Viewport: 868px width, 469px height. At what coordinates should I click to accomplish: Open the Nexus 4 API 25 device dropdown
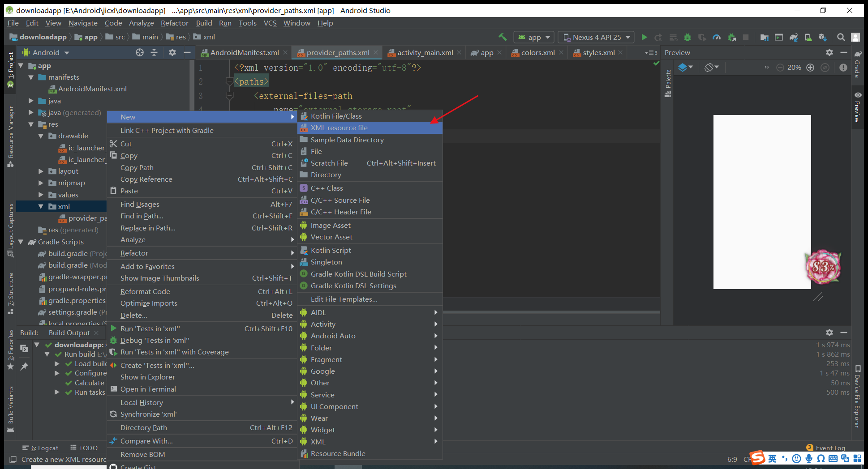(596, 37)
